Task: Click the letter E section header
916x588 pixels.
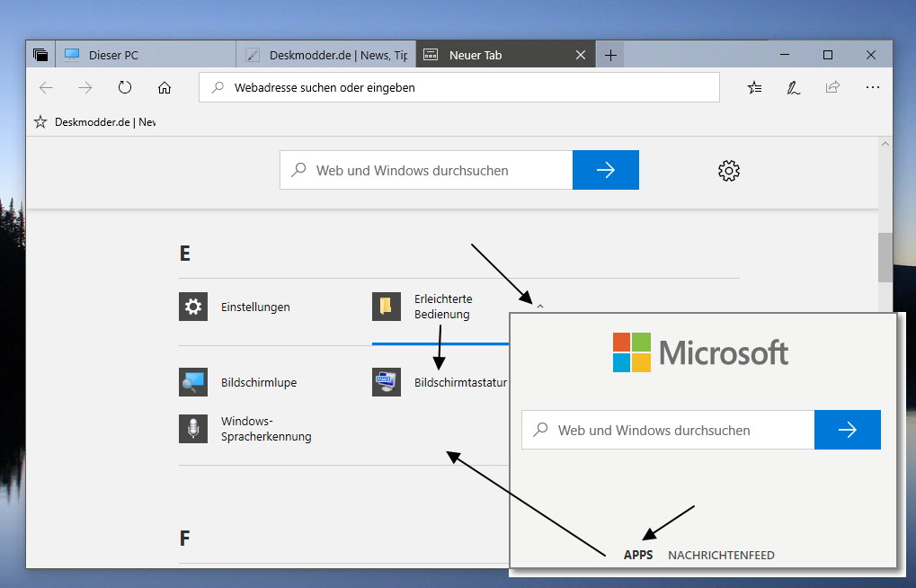Action: (184, 253)
